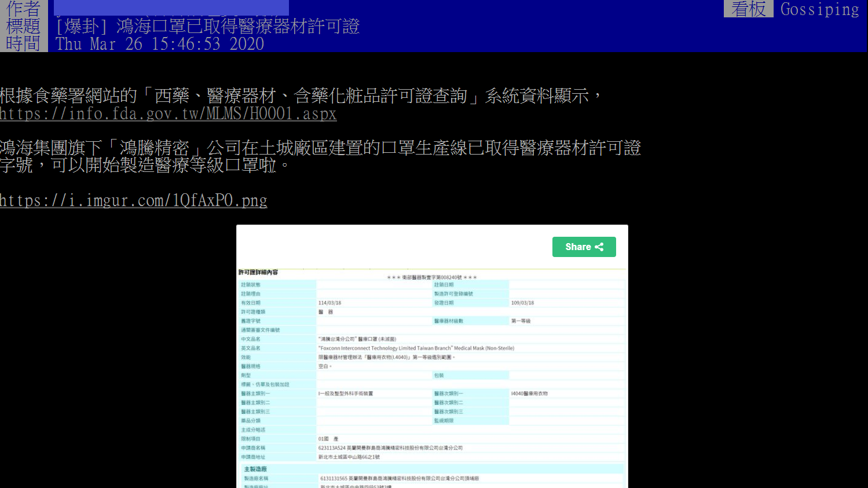Click the 作者 label
This screenshot has width=868, height=488.
click(23, 8)
